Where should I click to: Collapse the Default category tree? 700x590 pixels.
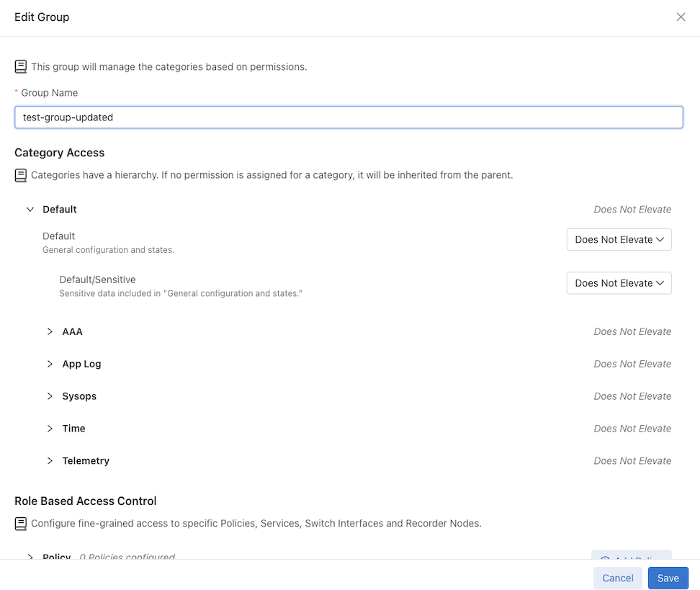point(30,209)
